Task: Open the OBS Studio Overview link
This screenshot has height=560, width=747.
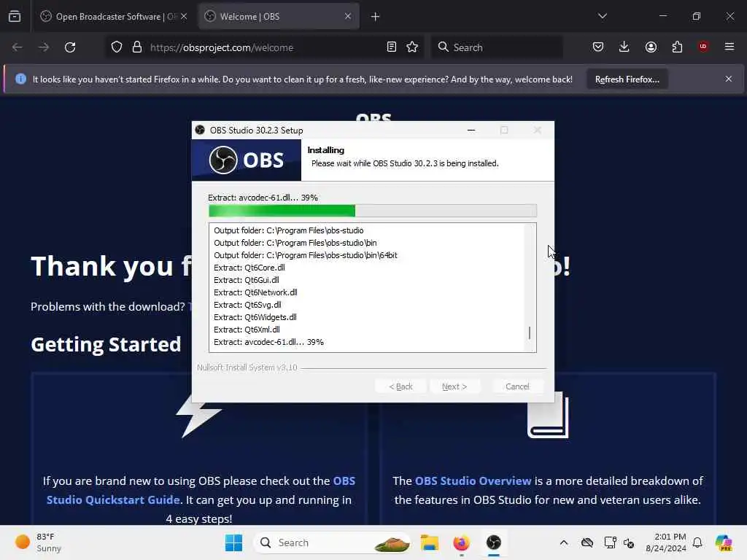Action: click(473, 481)
